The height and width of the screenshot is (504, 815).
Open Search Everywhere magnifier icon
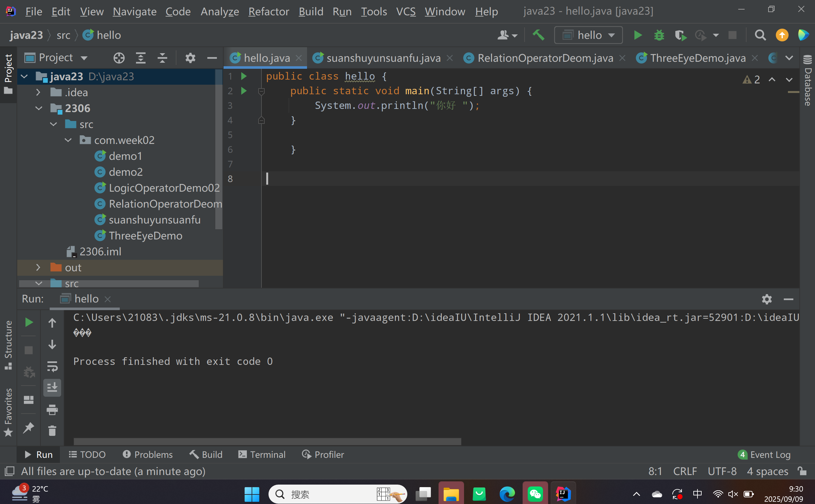coord(760,35)
